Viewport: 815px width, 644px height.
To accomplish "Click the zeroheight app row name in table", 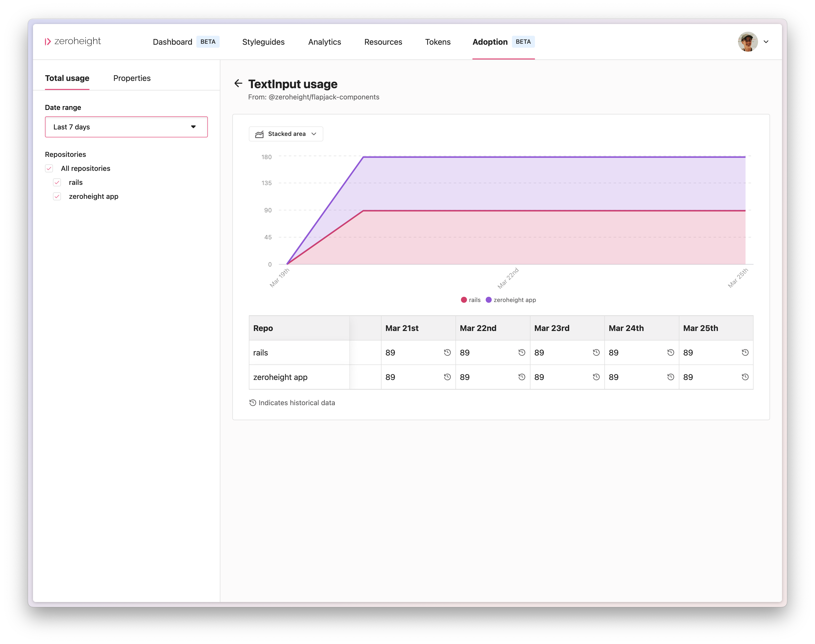I will coord(280,377).
